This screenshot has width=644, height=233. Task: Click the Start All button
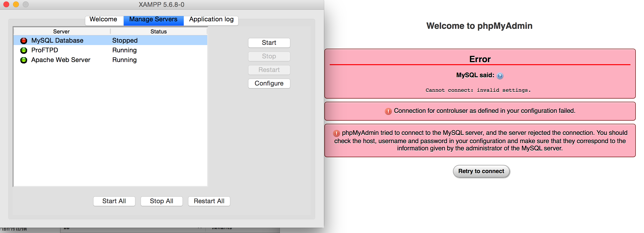(114, 201)
